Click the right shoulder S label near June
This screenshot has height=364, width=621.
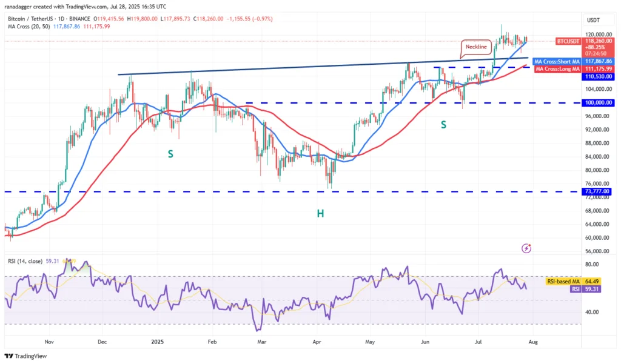click(443, 125)
